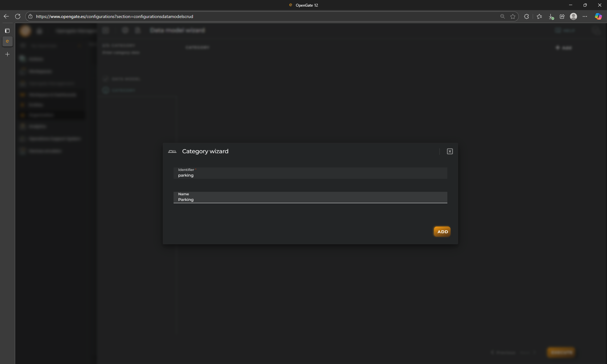Image resolution: width=607 pixels, height=364 pixels.
Task: Open Settings and more menu
Action: pos(585,16)
